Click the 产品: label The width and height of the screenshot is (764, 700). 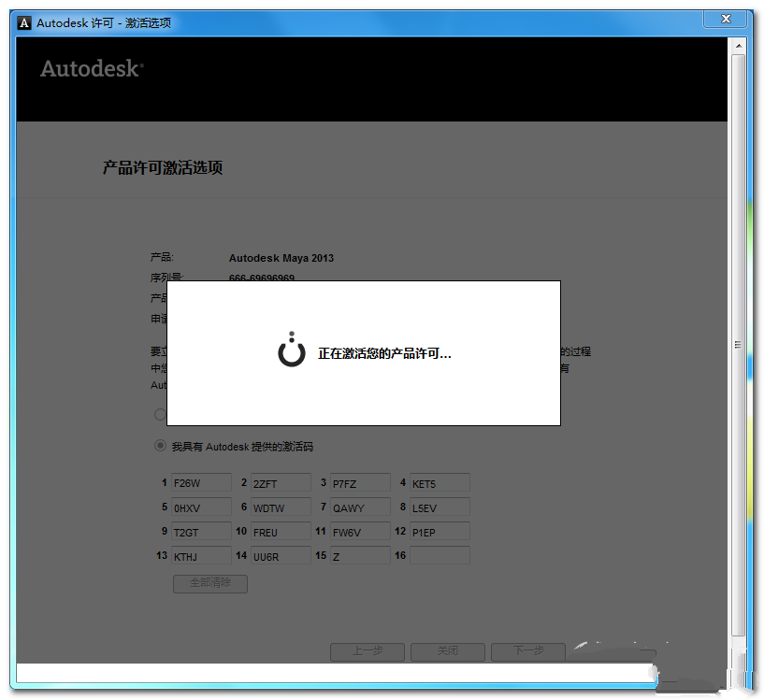point(162,257)
